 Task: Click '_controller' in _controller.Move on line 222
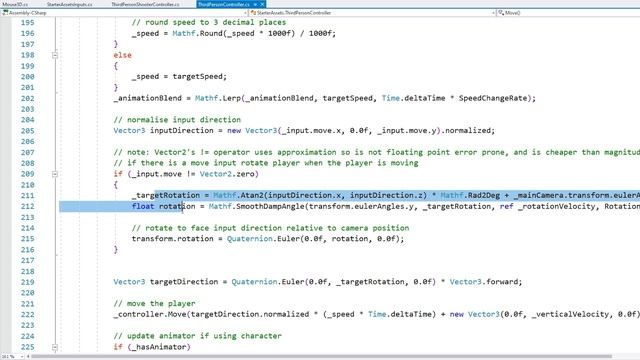click(138, 314)
